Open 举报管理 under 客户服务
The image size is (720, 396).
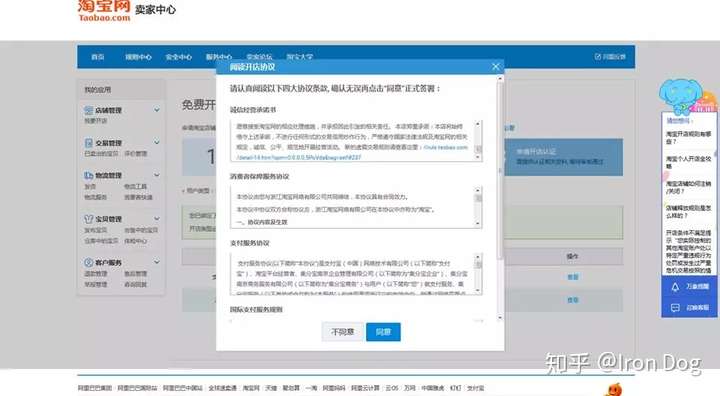(x=96, y=284)
